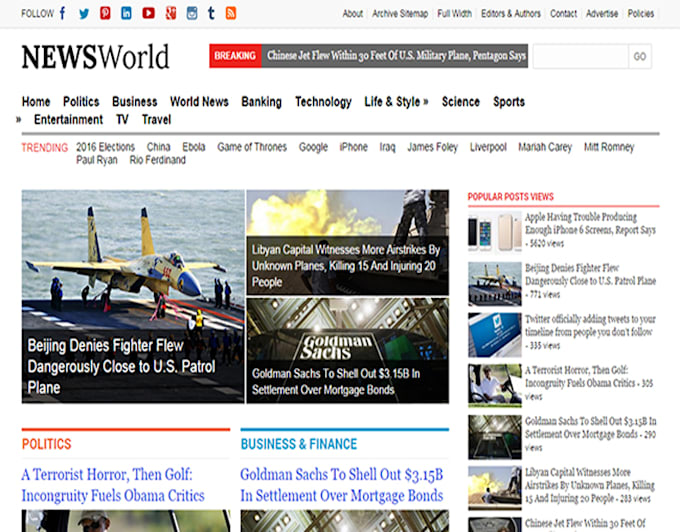Viewport: 680px width, 532px height.
Task: Click the iPhone 6 popular post thumbnail
Action: 495,232
